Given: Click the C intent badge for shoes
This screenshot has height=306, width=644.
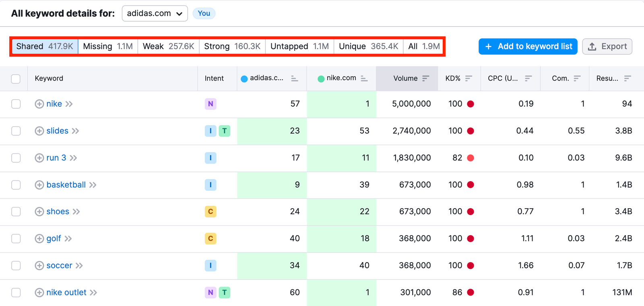Looking at the screenshot, I should [x=211, y=211].
